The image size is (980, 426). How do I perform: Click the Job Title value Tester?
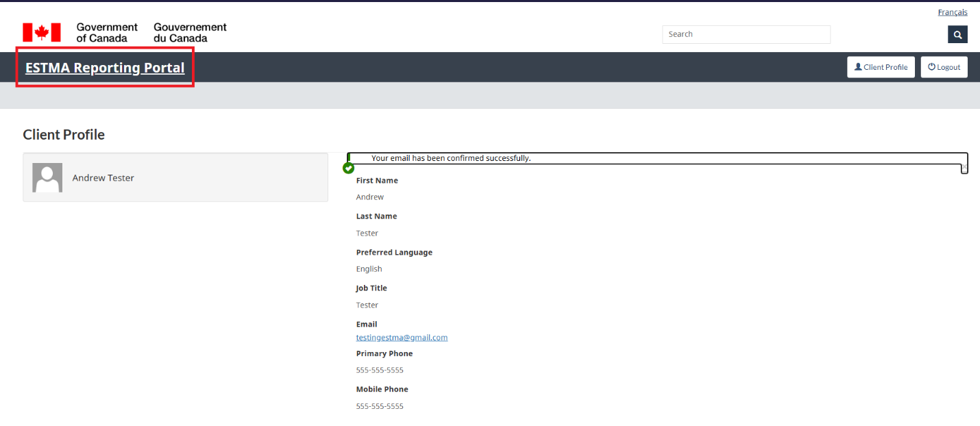click(x=367, y=304)
